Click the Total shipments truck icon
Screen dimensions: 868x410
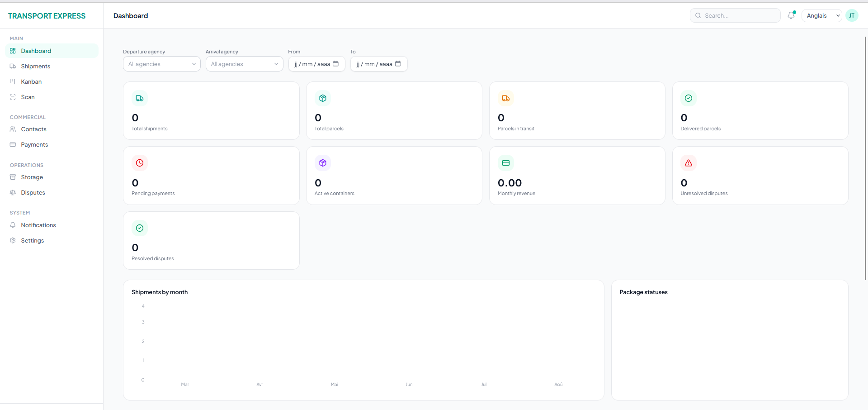(x=140, y=98)
